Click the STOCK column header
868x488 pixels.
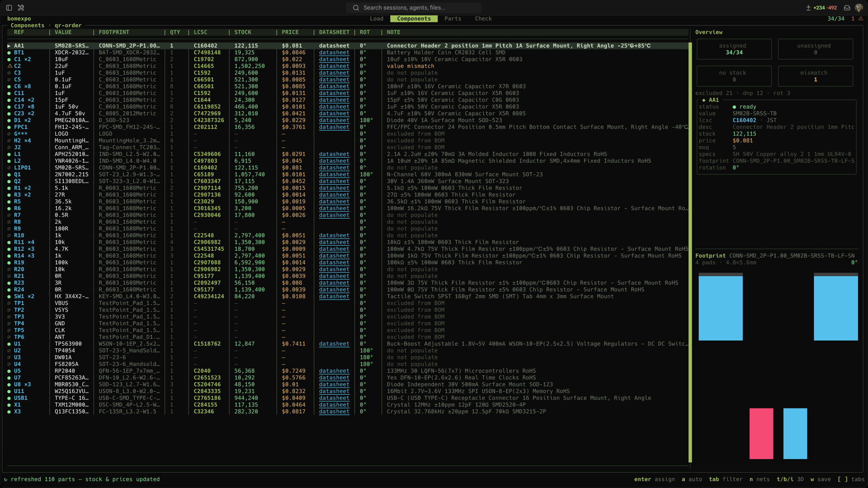coord(243,32)
